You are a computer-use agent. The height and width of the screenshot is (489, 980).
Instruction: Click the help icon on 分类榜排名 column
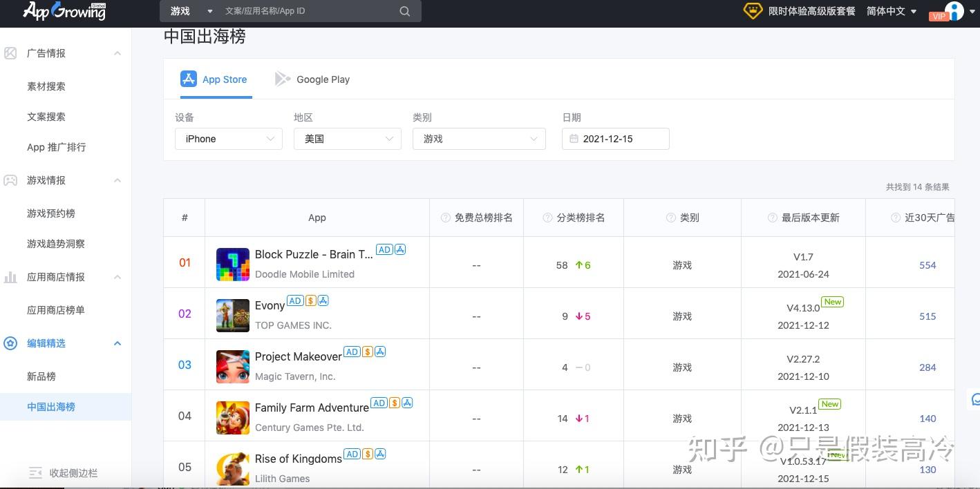(x=547, y=217)
